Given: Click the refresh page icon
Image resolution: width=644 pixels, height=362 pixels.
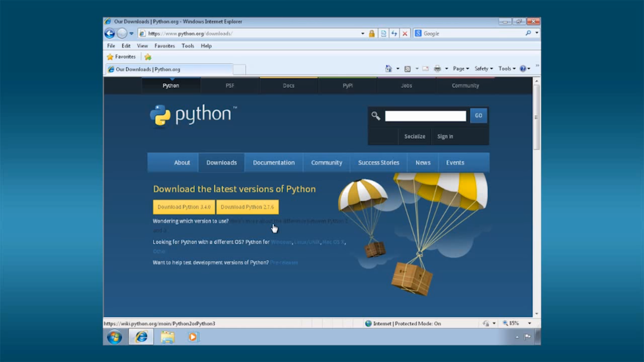Looking at the screenshot, I should point(394,34).
